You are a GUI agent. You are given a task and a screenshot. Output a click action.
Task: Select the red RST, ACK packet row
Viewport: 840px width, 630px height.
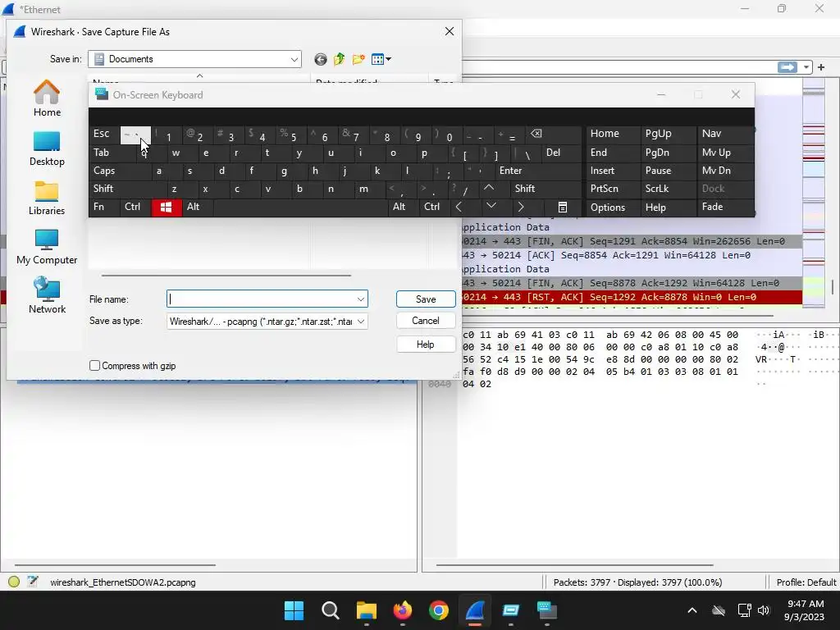(631, 297)
